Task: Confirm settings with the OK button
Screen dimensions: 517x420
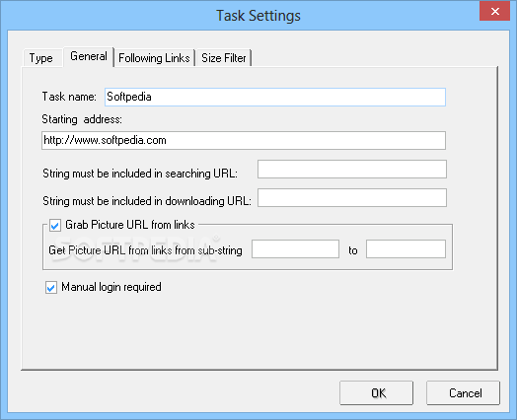Action: [376, 393]
